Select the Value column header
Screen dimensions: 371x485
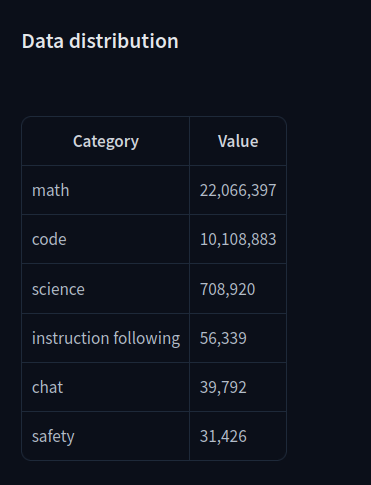(238, 141)
